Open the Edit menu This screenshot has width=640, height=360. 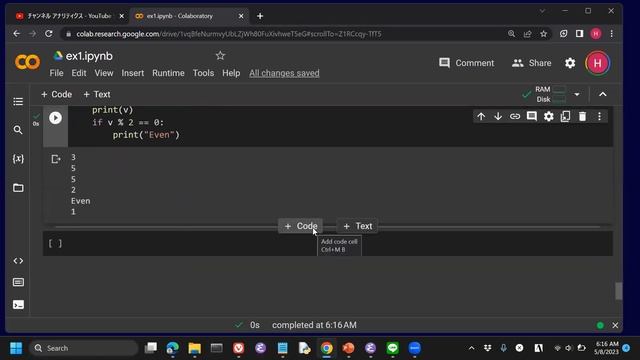pyautogui.click(x=79, y=73)
